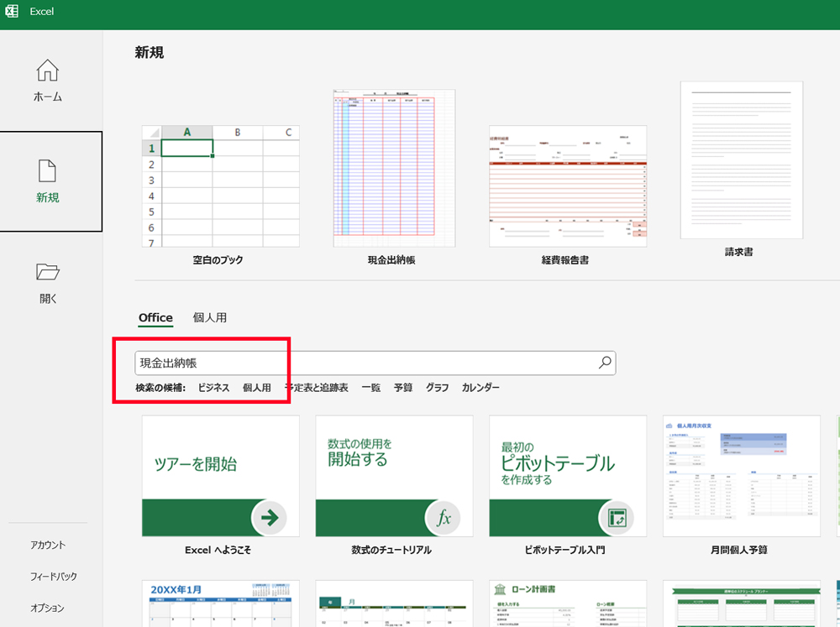Click the fx icon on 数式のチュートリアル tile
The height and width of the screenshot is (627, 840).
click(445, 518)
